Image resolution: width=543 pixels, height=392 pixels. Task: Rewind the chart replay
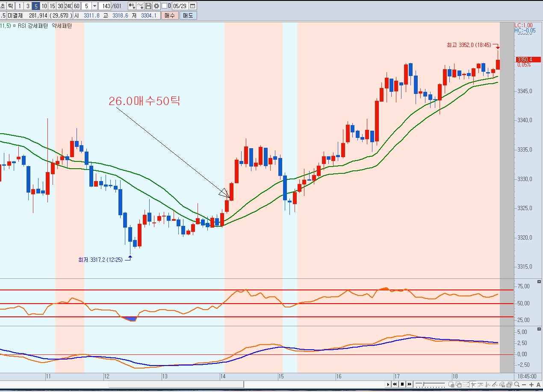(x=395, y=384)
